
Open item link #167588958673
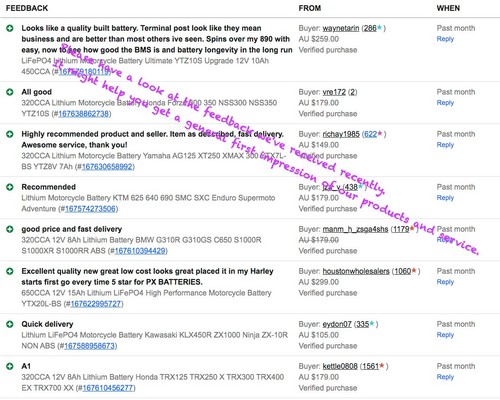click(89, 346)
